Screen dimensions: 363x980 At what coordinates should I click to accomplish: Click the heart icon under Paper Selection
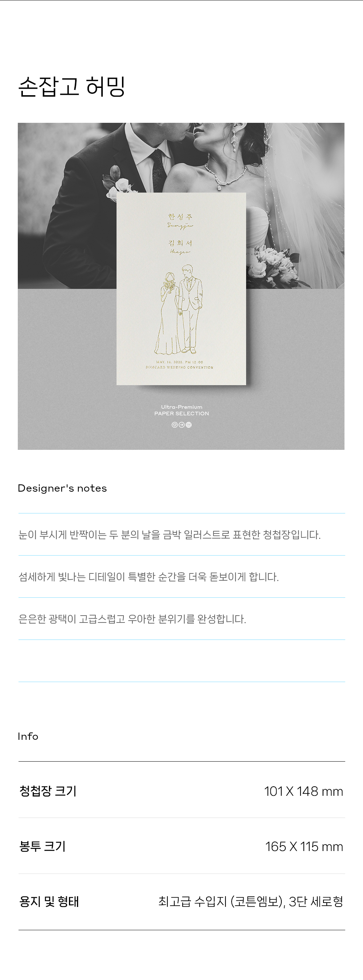click(175, 425)
